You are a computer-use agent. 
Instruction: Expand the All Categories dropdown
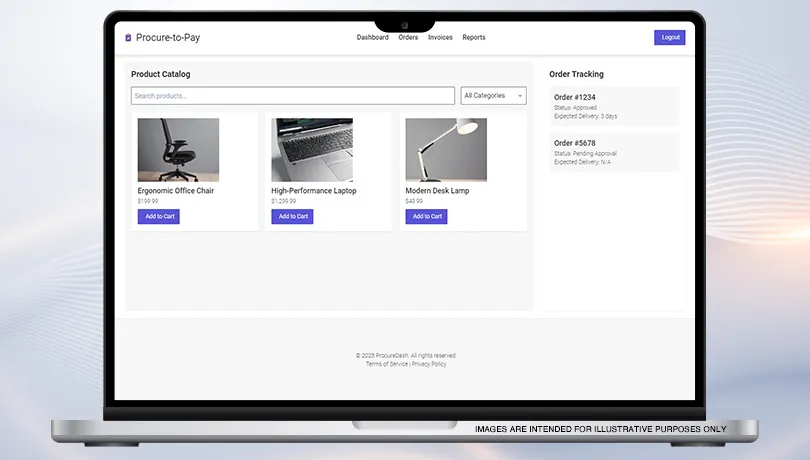pyautogui.click(x=493, y=96)
